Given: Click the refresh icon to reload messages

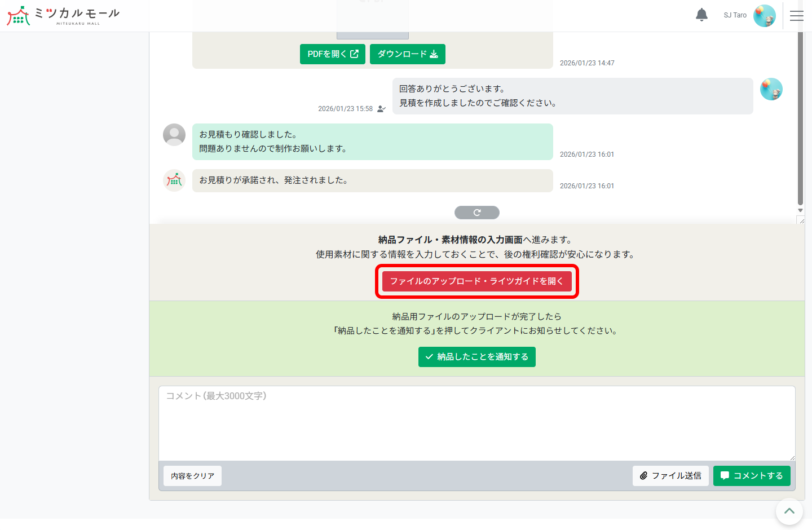Looking at the screenshot, I should [x=476, y=212].
